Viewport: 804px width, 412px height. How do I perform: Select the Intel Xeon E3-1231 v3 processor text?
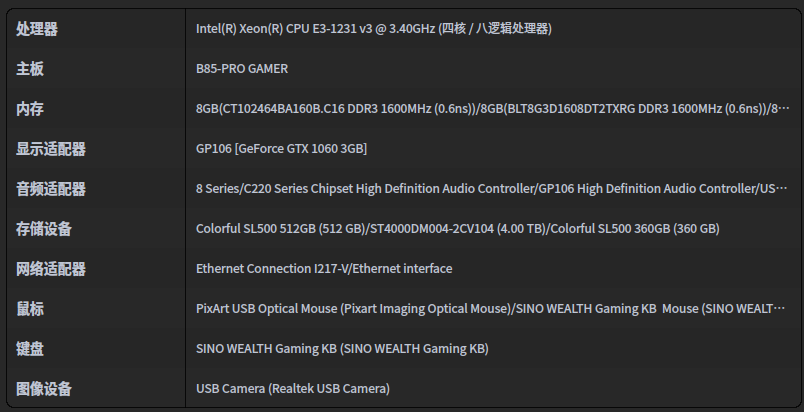(x=374, y=29)
